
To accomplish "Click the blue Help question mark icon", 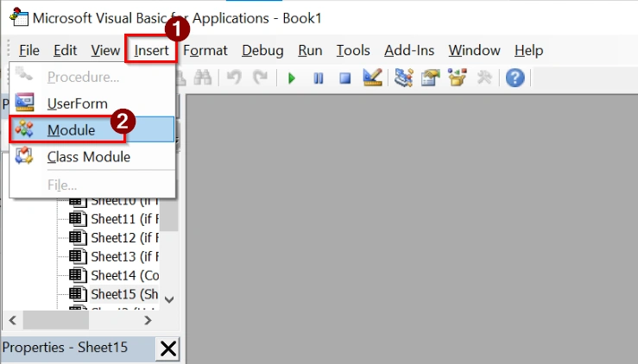I will pos(515,78).
